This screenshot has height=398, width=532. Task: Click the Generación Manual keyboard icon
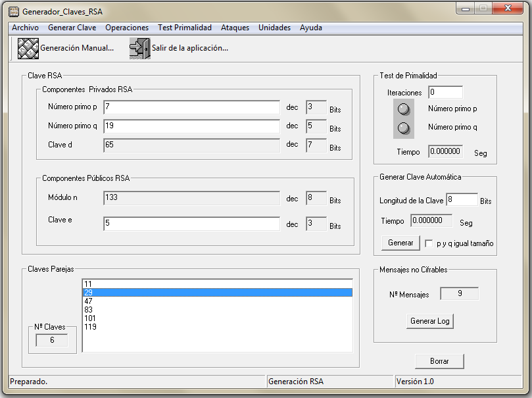click(28, 49)
